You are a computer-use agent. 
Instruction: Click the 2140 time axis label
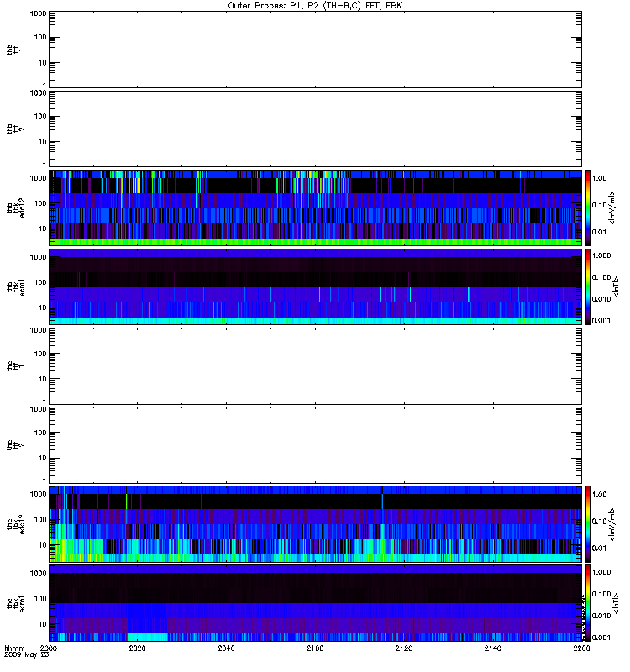493,648
